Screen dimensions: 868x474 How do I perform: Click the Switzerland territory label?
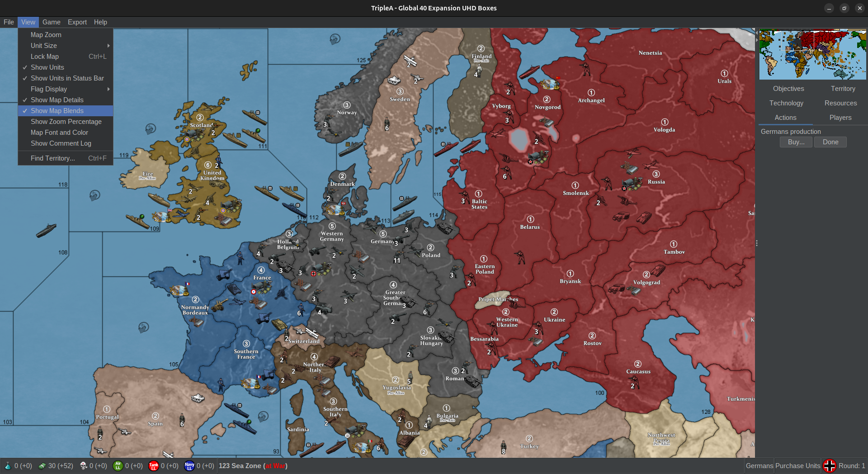click(x=304, y=341)
